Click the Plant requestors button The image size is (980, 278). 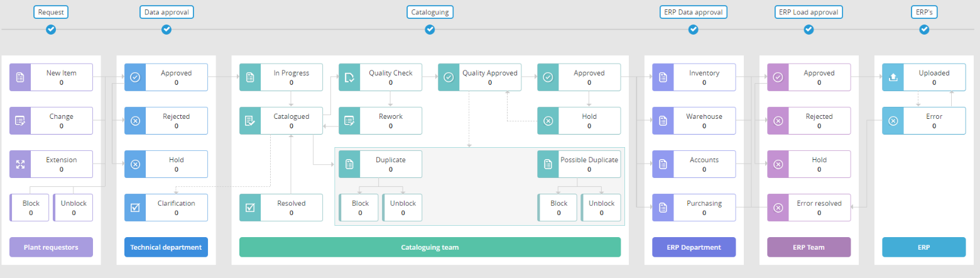[51, 247]
